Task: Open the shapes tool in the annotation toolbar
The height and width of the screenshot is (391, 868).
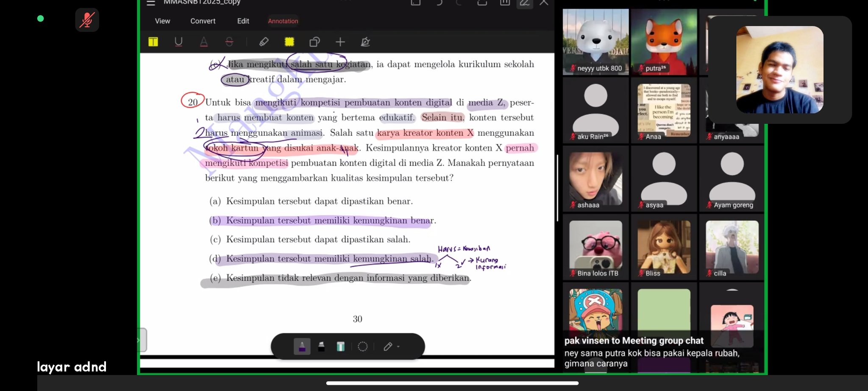Action: [314, 42]
